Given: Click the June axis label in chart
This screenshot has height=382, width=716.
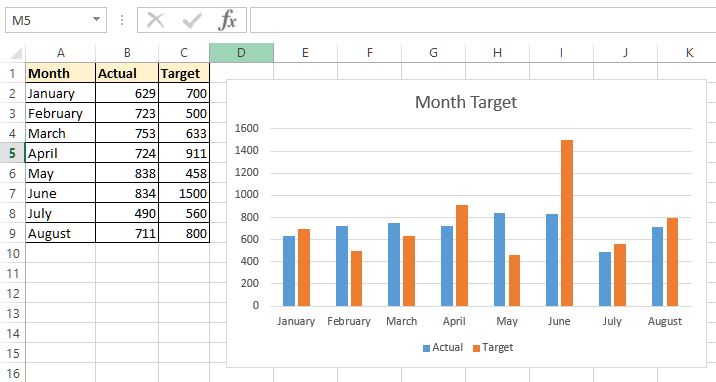Looking at the screenshot, I should [x=559, y=321].
